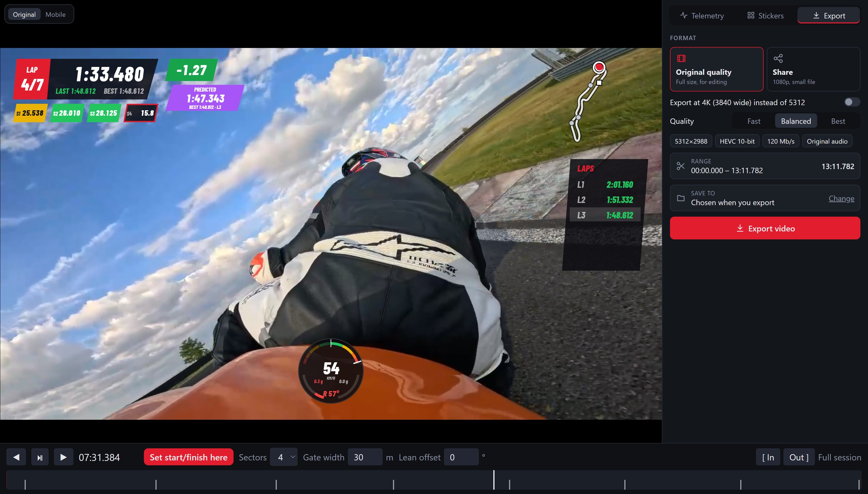Set quality to Best
The width and height of the screenshot is (868, 494).
(x=838, y=121)
